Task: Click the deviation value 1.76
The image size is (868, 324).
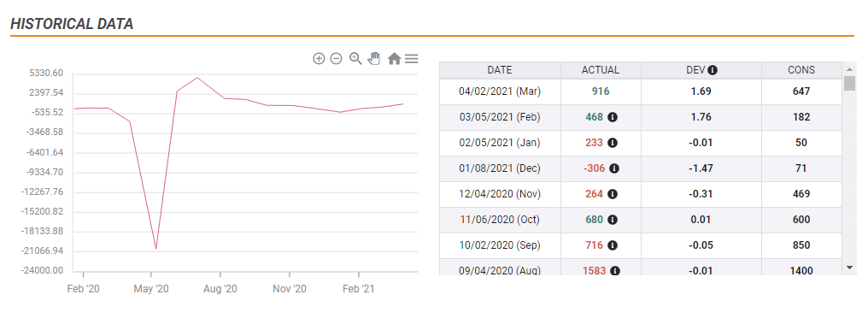Action: click(701, 117)
